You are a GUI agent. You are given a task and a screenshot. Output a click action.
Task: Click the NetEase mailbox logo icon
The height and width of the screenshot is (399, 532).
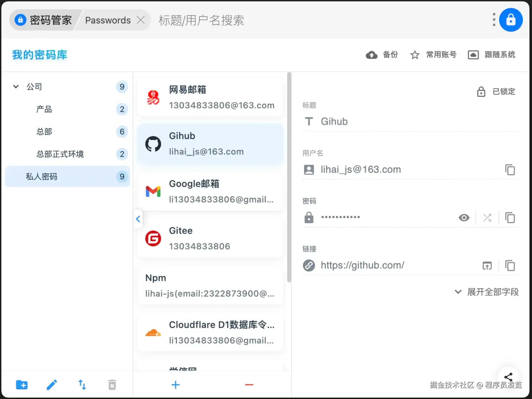[153, 97]
